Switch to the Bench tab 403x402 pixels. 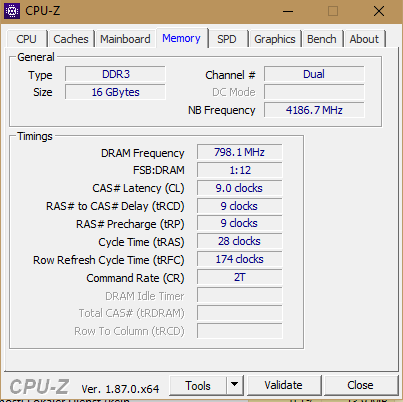coord(322,39)
